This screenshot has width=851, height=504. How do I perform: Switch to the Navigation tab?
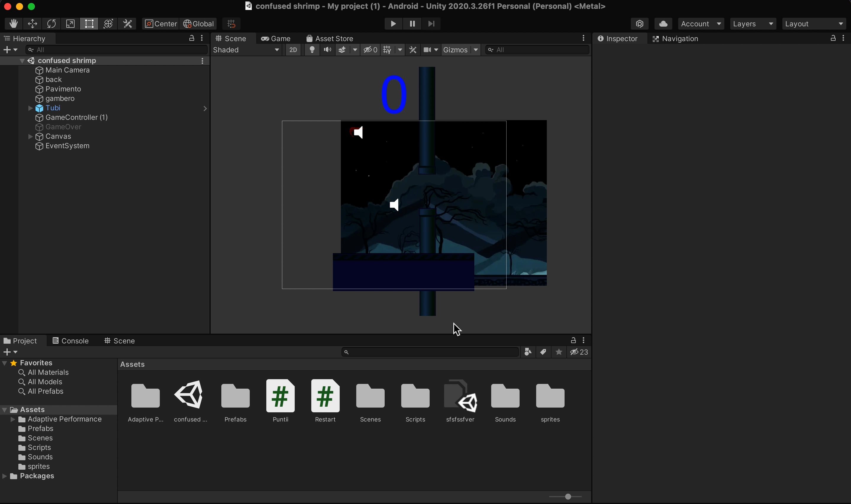(x=675, y=39)
